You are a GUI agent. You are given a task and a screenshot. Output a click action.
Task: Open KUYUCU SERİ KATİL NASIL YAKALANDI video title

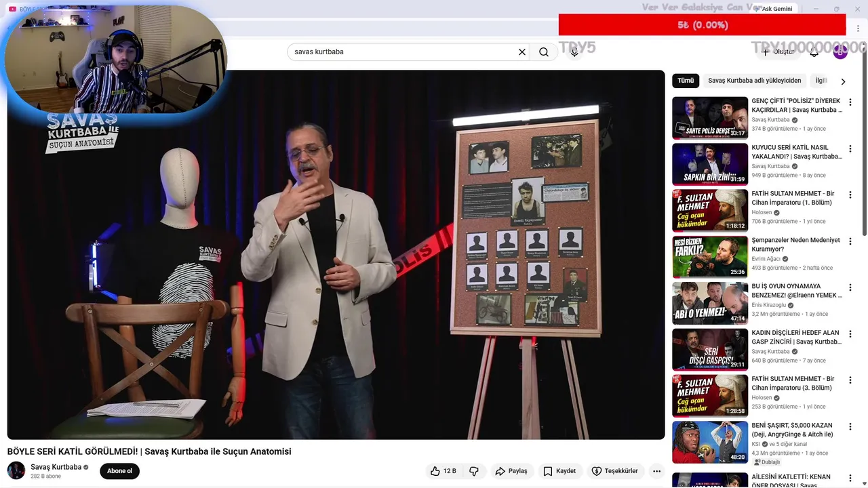point(797,152)
